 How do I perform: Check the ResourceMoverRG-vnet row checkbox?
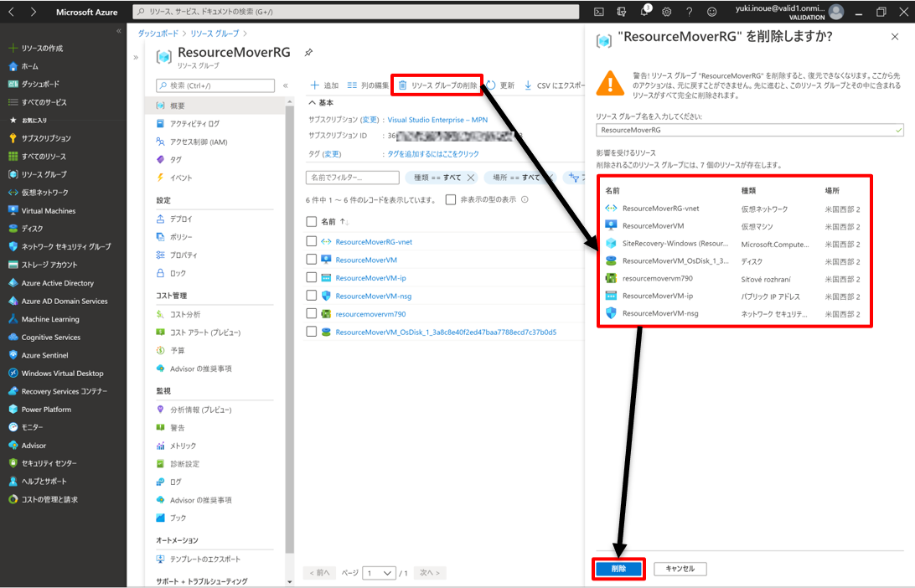312,241
